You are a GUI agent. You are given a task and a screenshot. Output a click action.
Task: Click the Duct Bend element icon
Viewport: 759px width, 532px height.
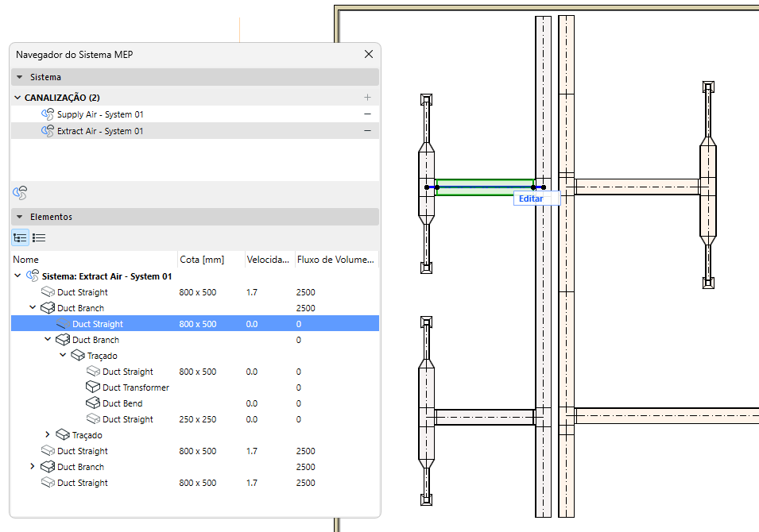click(x=93, y=403)
